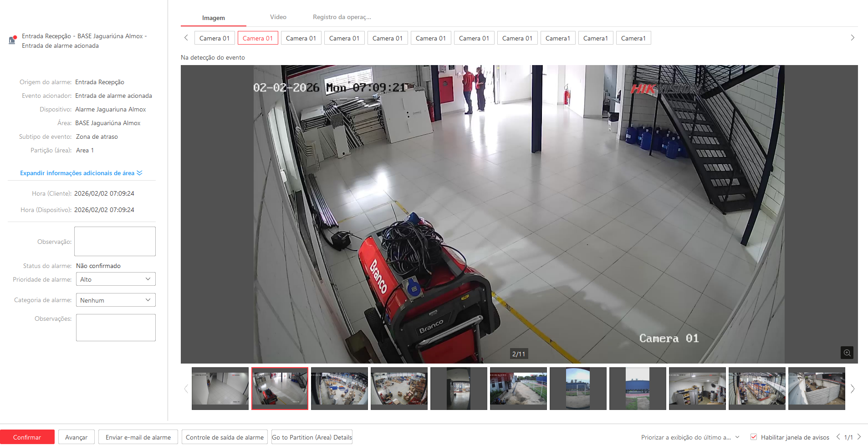Go to next alarm page arrow

(859, 437)
